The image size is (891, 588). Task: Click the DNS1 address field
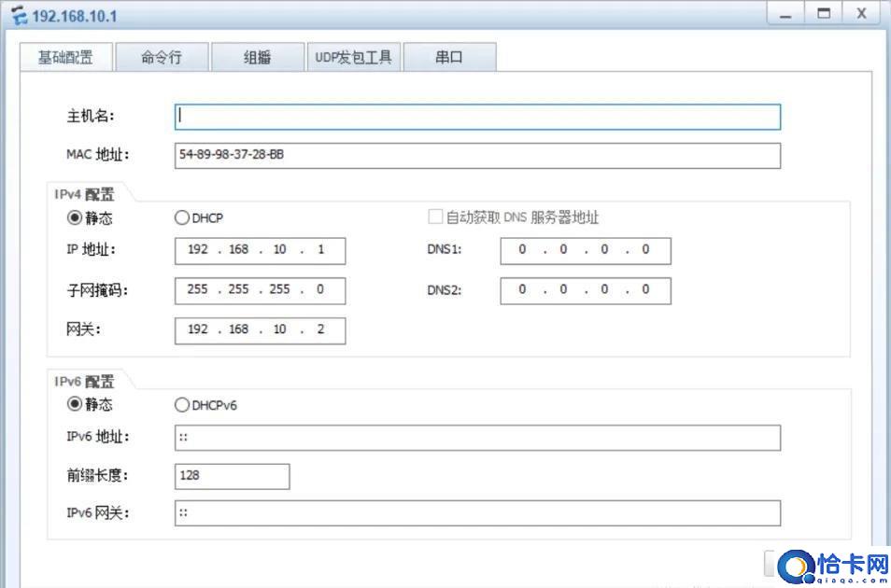coord(586,250)
